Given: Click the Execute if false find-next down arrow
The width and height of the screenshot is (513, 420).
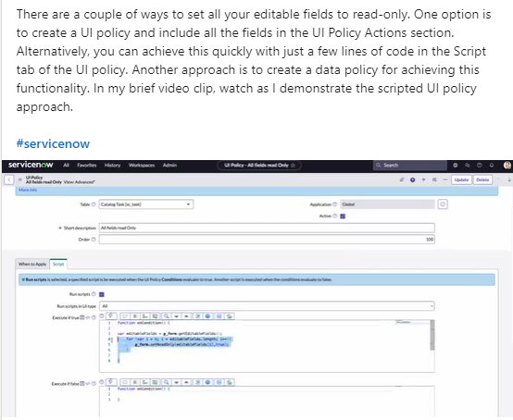Looking at the screenshot, I should [x=176, y=382].
